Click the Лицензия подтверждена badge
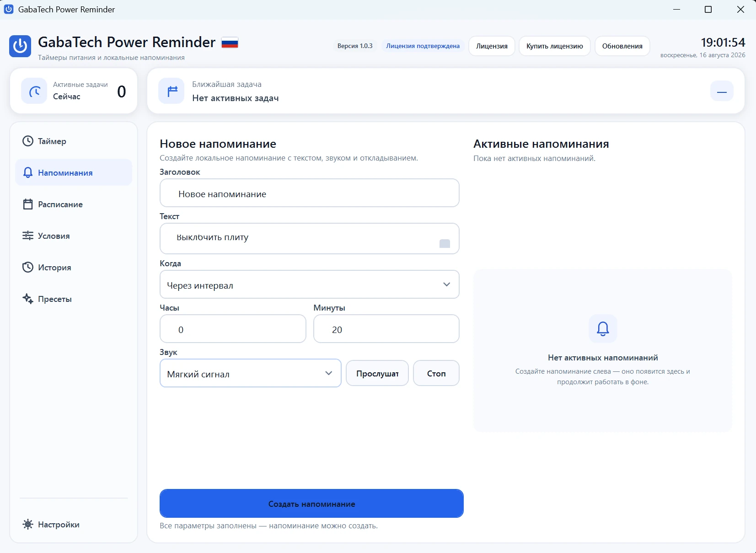This screenshot has height=553, width=756. (423, 46)
